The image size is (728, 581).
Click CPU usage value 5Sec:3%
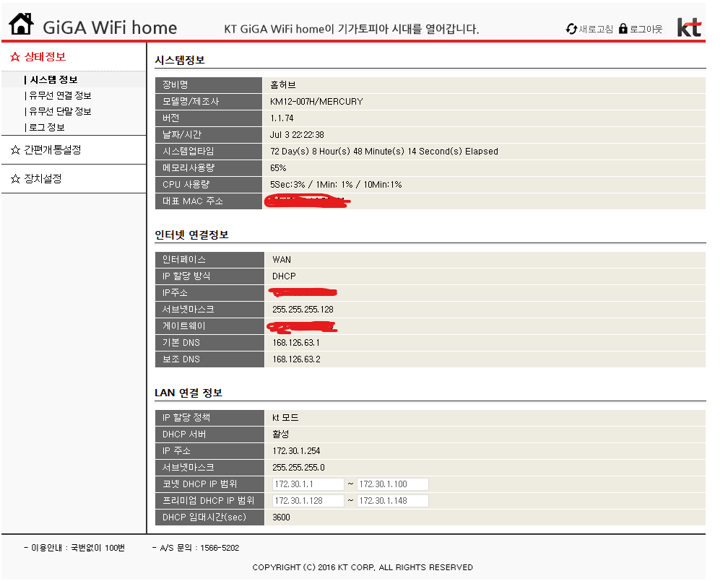pyautogui.click(x=336, y=185)
